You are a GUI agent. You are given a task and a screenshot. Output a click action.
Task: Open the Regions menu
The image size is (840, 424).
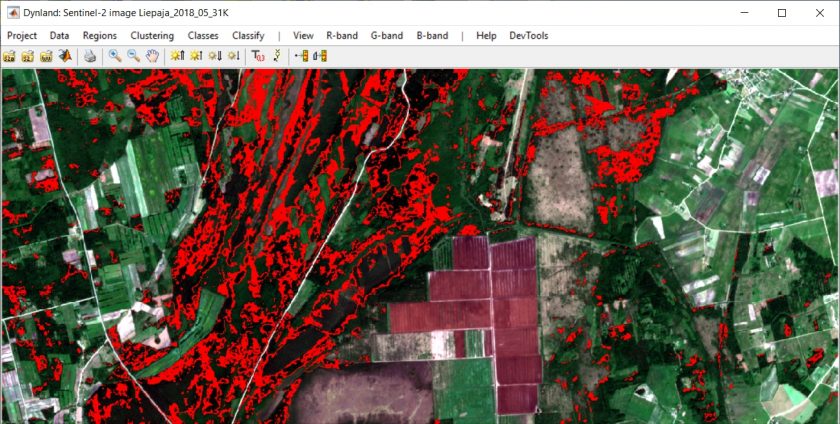pos(100,35)
